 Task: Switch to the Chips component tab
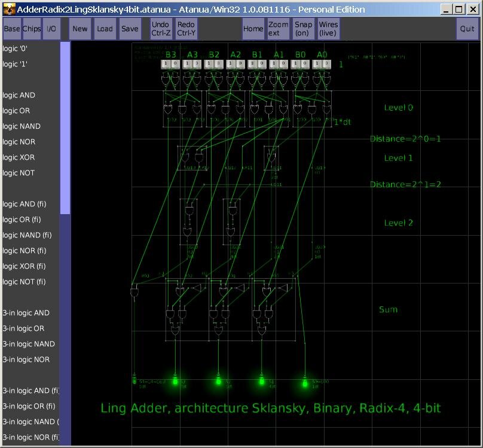[x=32, y=29]
